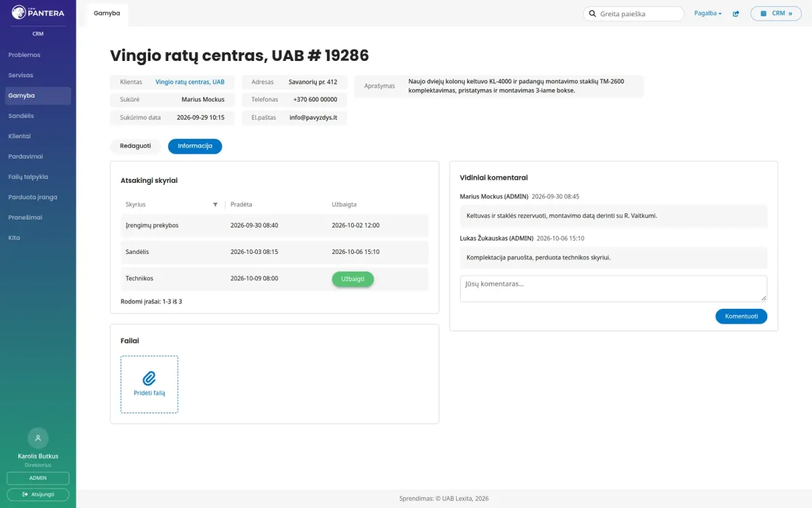Click Pridėti failą to add a file
This screenshot has height=508, width=812.
tap(150, 385)
